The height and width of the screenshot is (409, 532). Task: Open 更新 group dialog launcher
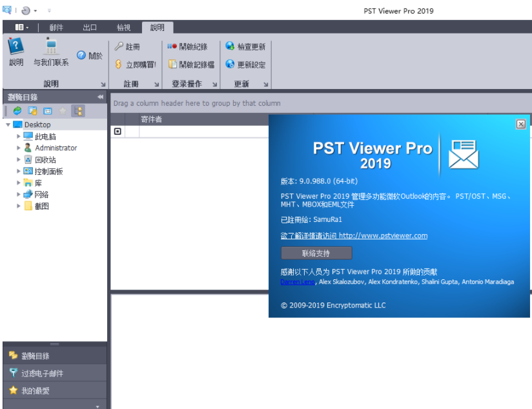[265, 85]
